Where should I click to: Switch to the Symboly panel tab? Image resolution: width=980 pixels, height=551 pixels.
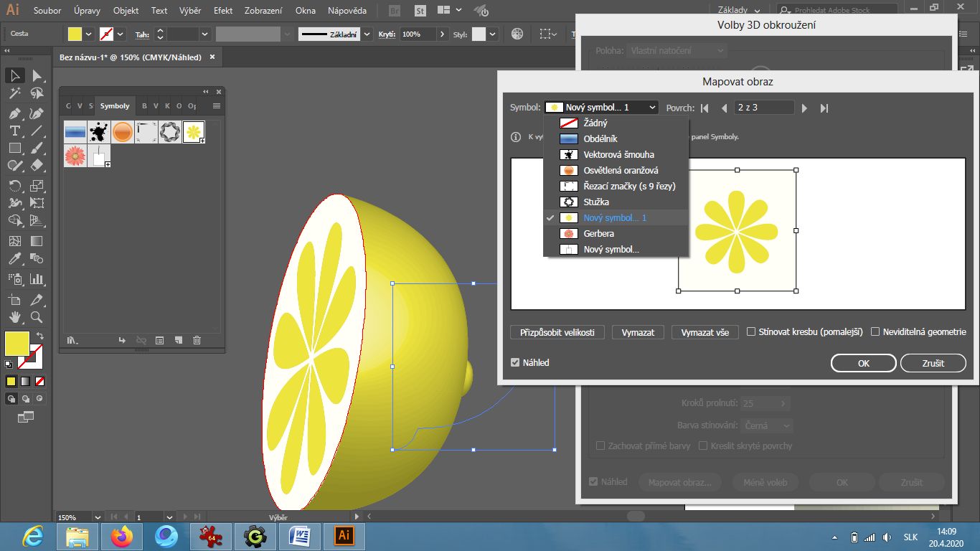click(x=115, y=105)
